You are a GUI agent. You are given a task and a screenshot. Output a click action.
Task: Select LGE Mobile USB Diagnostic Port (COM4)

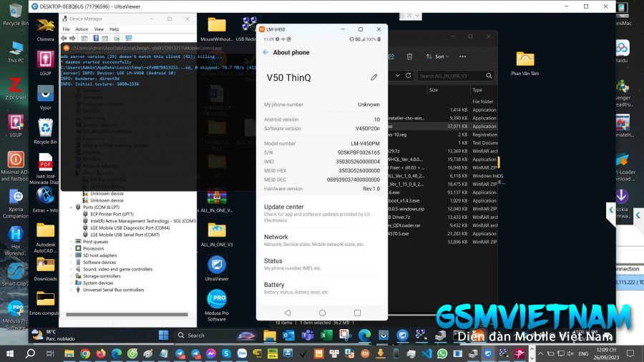point(130,228)
